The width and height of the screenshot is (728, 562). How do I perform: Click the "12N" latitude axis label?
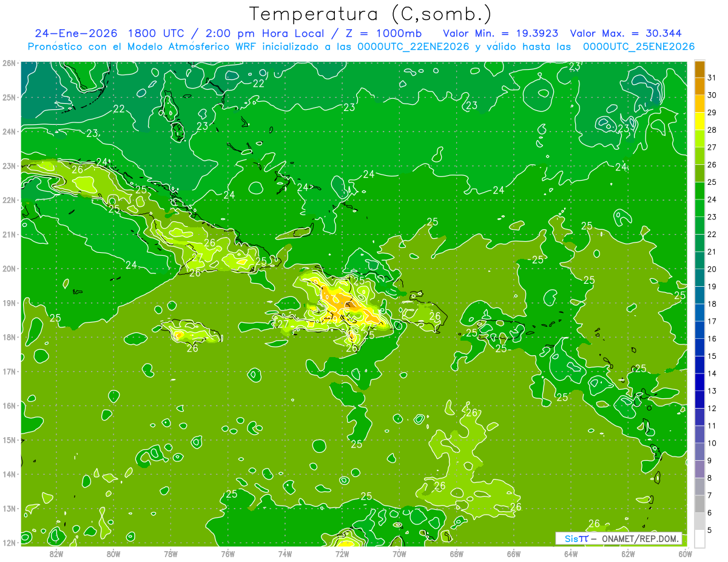tap(9, 543)
